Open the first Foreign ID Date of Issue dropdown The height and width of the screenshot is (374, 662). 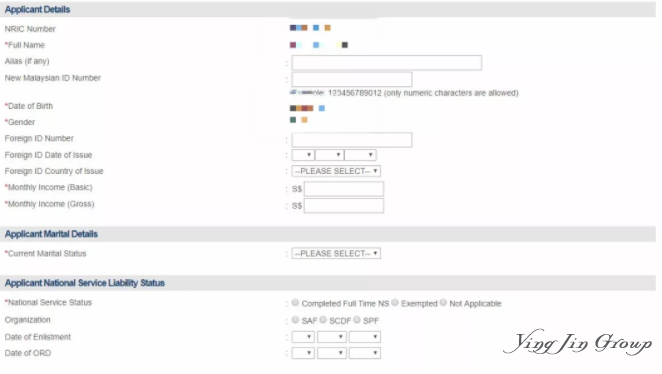click(x=303, y=155)
